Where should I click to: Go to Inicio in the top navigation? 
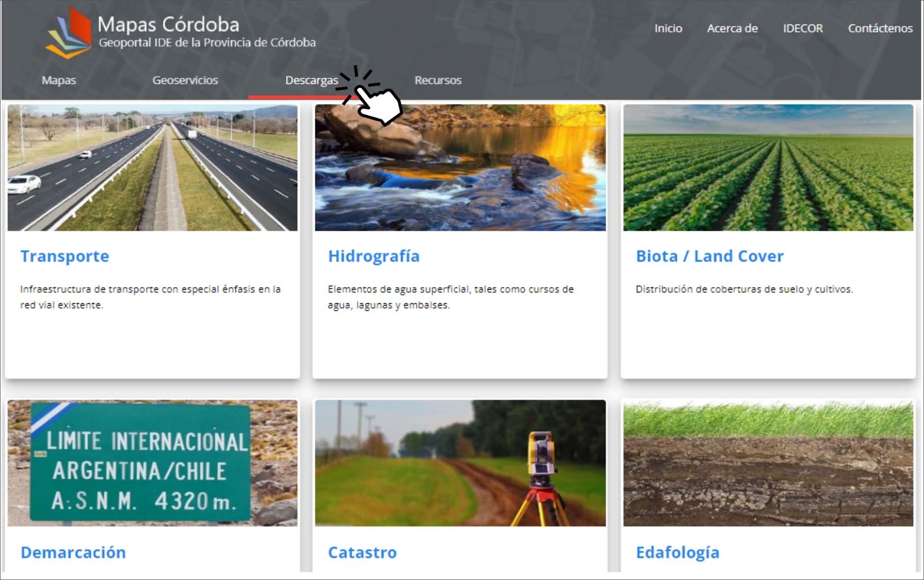(668, 28)
